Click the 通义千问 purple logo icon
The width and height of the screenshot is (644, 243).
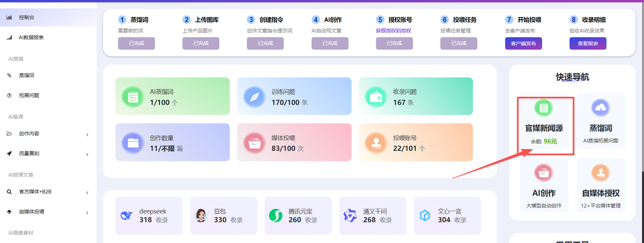[350, 216]
